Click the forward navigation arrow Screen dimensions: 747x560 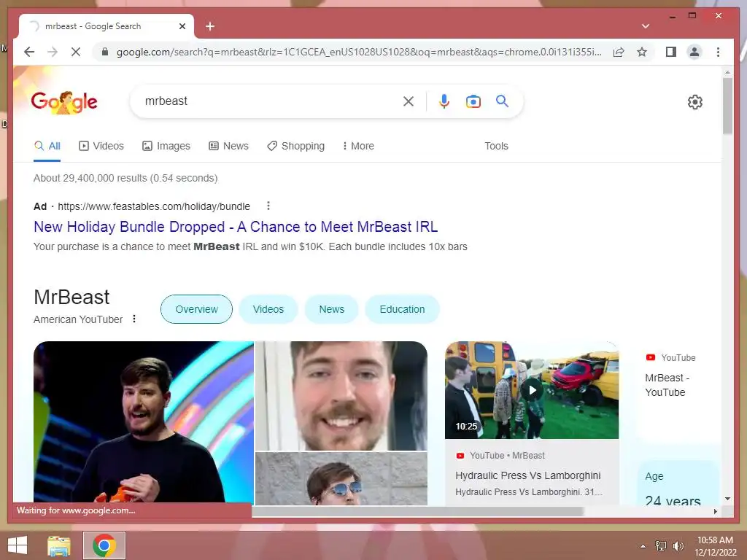(53, 52)
